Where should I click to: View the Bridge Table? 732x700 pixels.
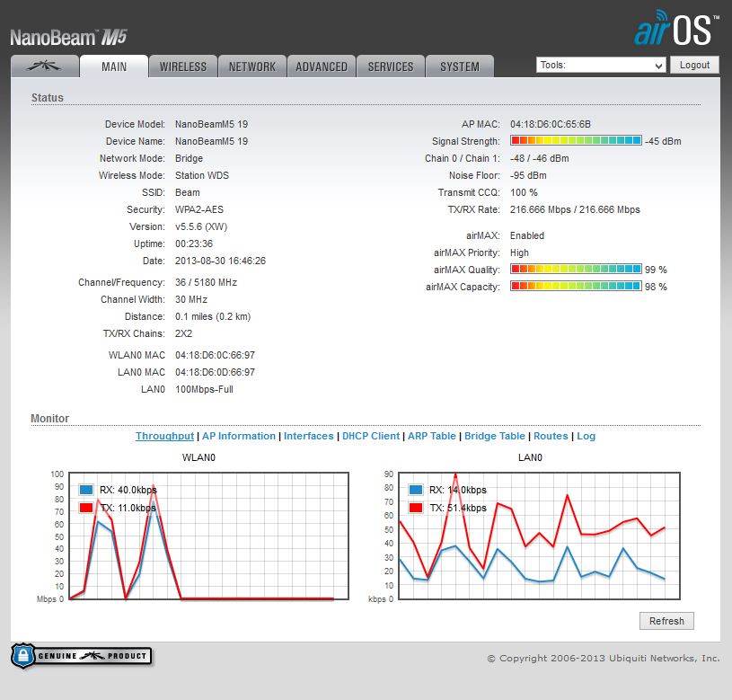494,436
